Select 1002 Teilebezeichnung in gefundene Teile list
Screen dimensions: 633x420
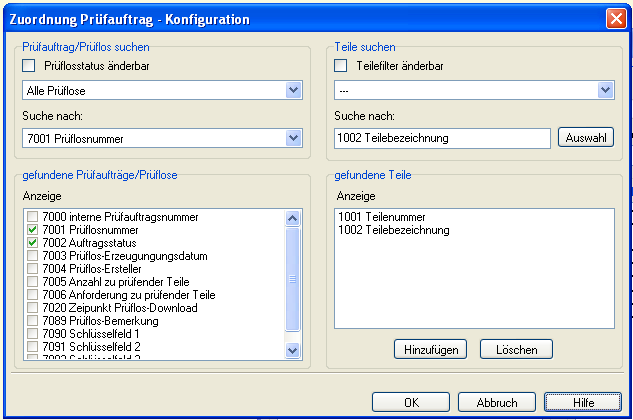[394, 230]
